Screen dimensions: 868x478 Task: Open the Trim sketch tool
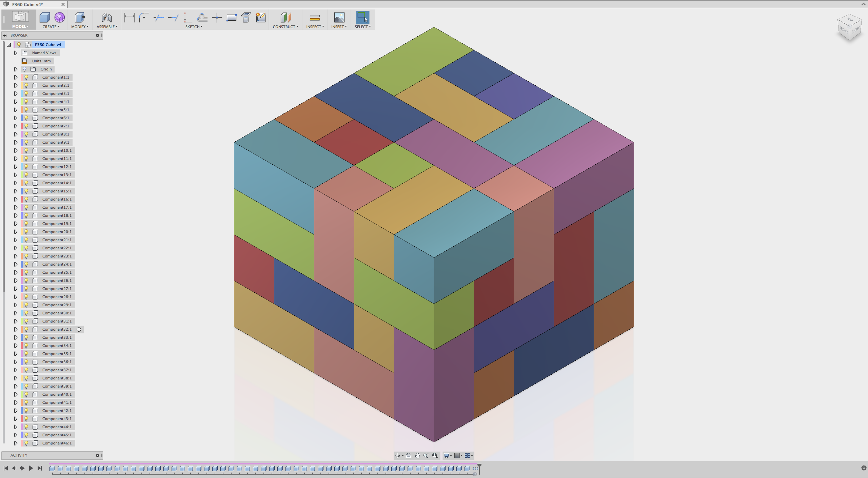pos(158,18)
